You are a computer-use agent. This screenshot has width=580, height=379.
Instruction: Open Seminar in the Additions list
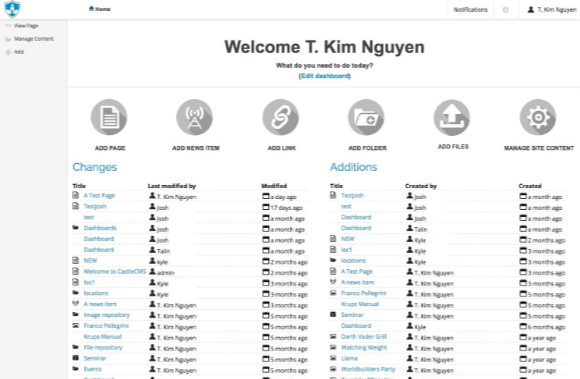click(352, 315)
